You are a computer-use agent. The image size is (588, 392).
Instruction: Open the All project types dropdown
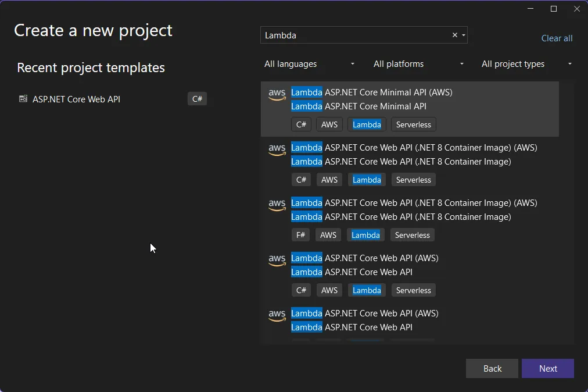point(526,64)
